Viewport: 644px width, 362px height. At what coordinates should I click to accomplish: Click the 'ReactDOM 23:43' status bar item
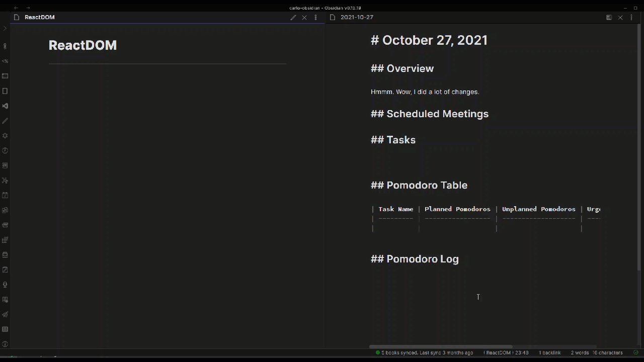pos(506,352)
